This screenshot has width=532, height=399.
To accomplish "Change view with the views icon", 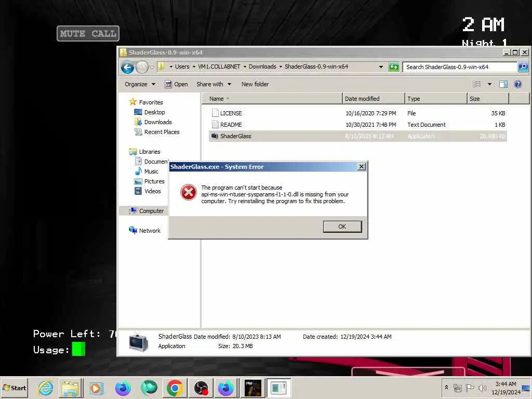I will tap(477, 84).
